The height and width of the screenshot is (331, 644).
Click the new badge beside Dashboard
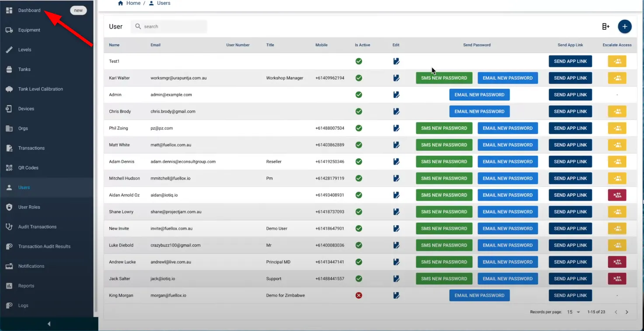click(78, 10)
